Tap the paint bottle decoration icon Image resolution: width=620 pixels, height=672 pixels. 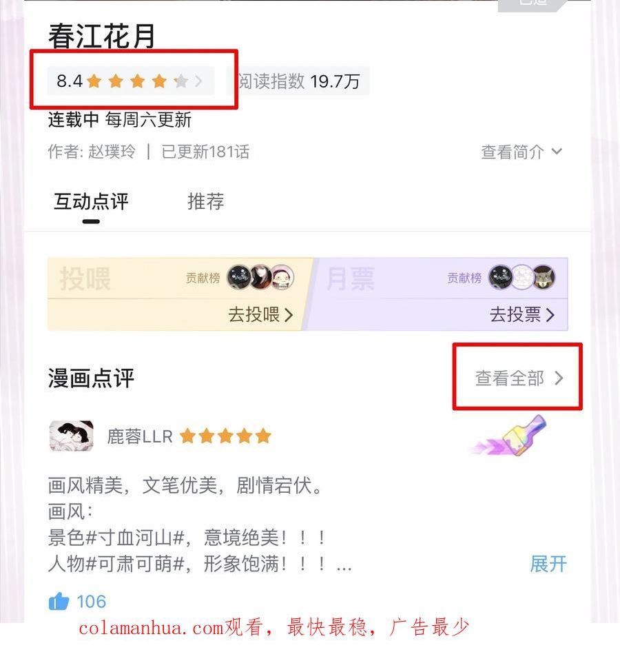pos(510,436)
